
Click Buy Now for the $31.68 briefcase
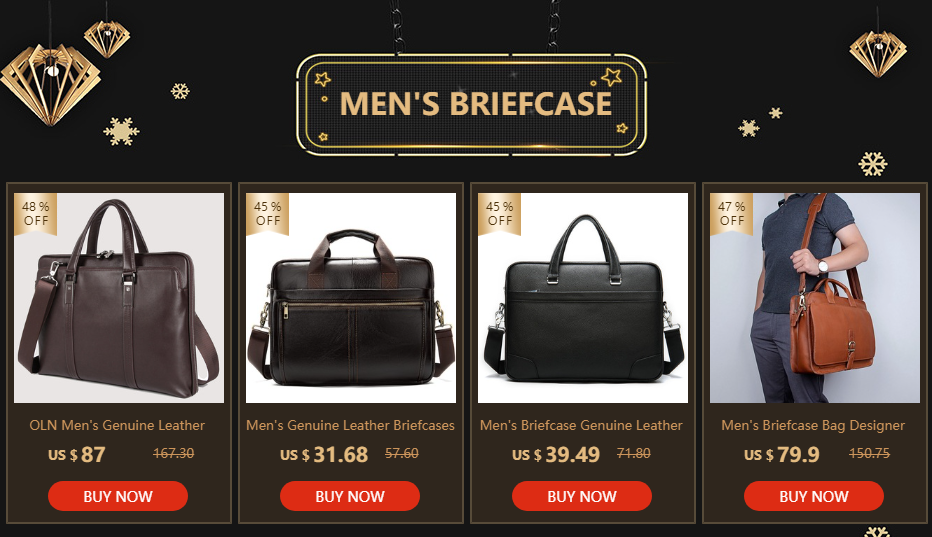click(x=350, y=496)
